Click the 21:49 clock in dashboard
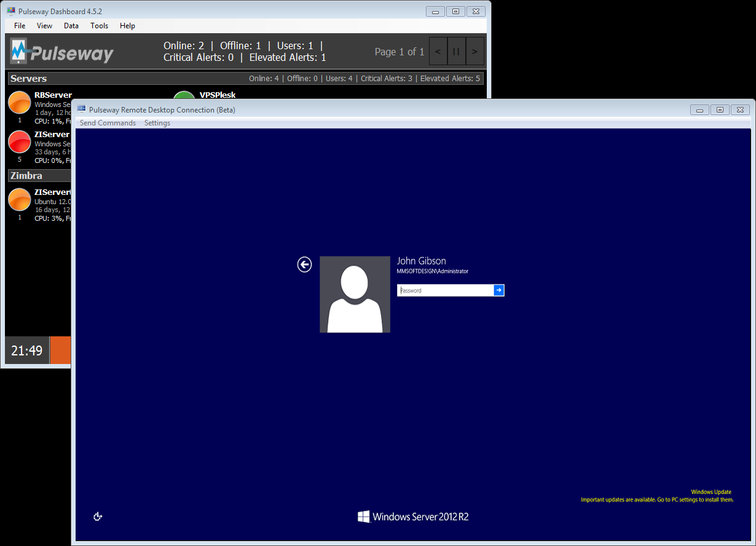The height and width of the screenshot is (546, 756). click(27, 350)
